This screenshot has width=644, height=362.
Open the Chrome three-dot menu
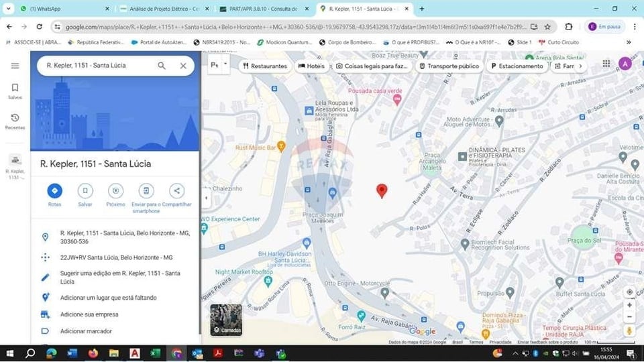[635, 27]
